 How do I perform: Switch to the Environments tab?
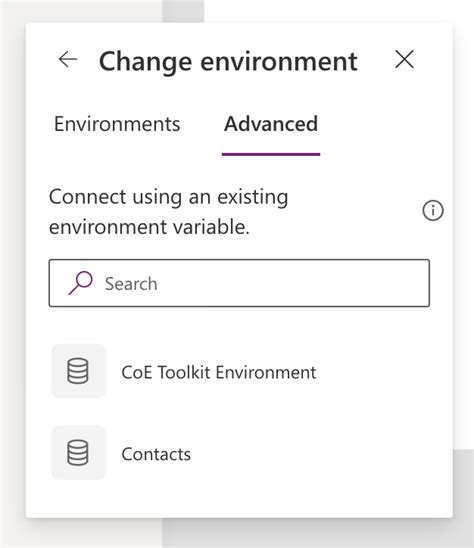click(117, 124)
